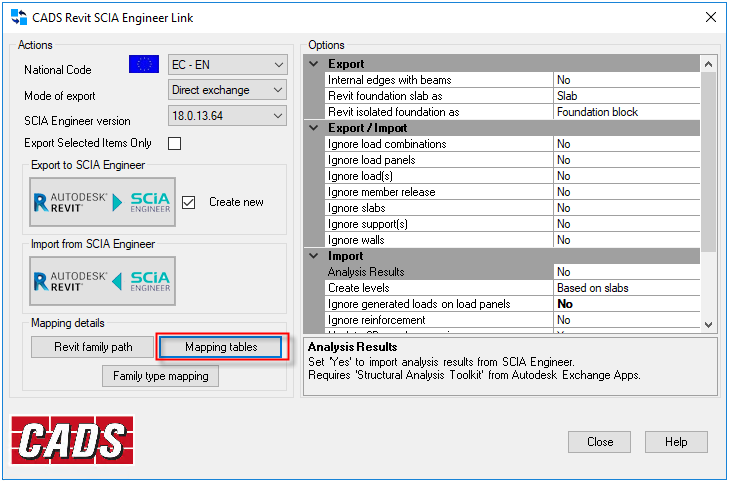Viewport: 730px width, 483px height.
Task: Toggle the Export Selected Items Only checkbox
Action: coord(175,143)
